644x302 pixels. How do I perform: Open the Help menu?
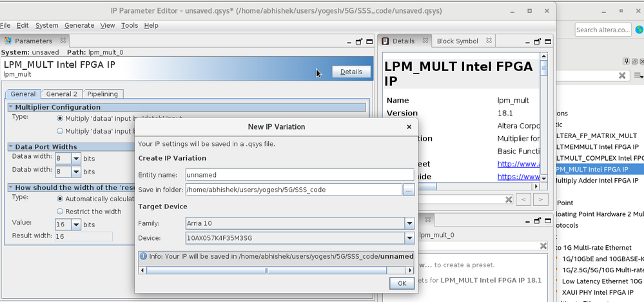tap(151, 25)
